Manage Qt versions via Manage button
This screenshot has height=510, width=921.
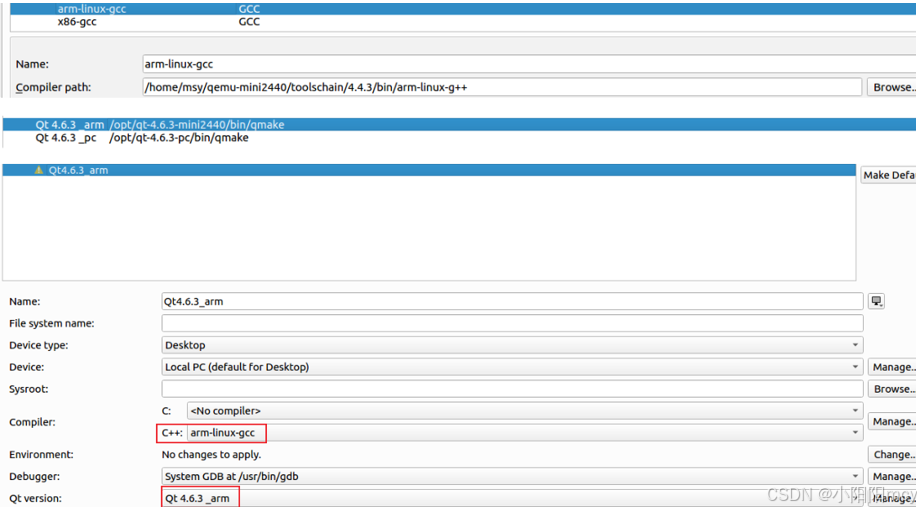pyautogui.click(x=893, y=498)
